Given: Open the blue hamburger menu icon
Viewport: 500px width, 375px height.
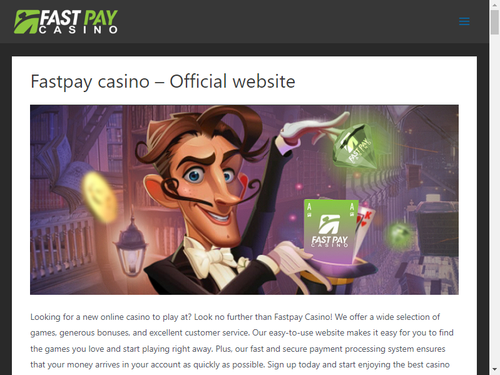Looking at the screenshot, I should 464,21.
